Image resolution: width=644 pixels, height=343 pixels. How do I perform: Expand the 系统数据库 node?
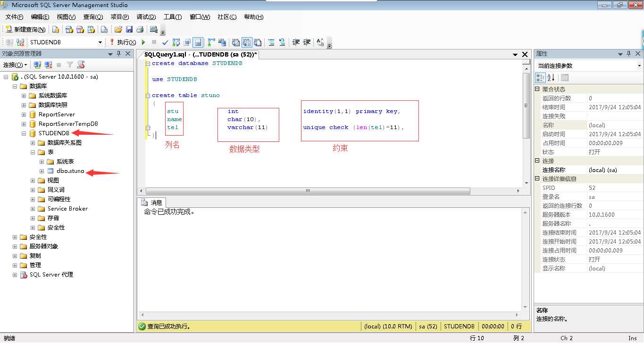[24, 96]
